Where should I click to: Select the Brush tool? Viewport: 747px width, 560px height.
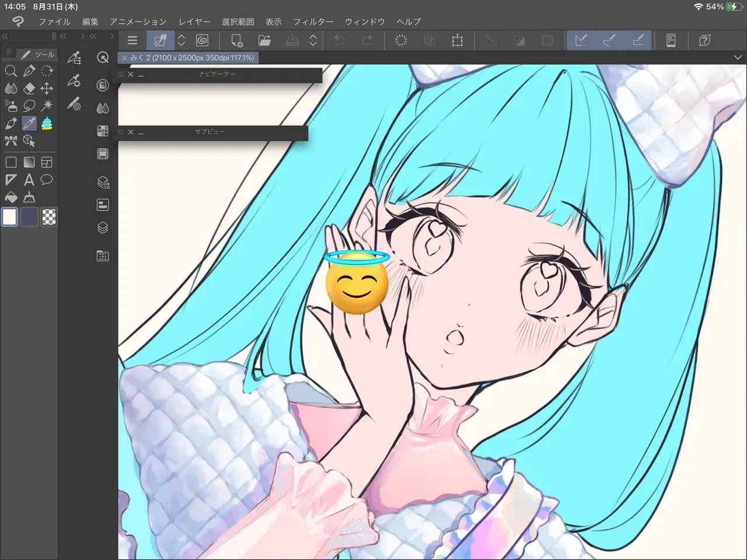[11, 124]
